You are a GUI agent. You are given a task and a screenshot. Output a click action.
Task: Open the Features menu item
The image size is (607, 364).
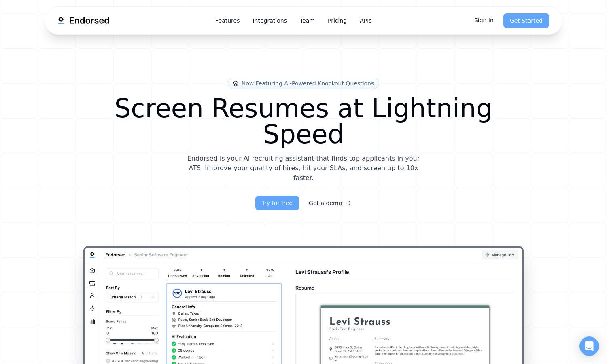(x=227, y=21)
